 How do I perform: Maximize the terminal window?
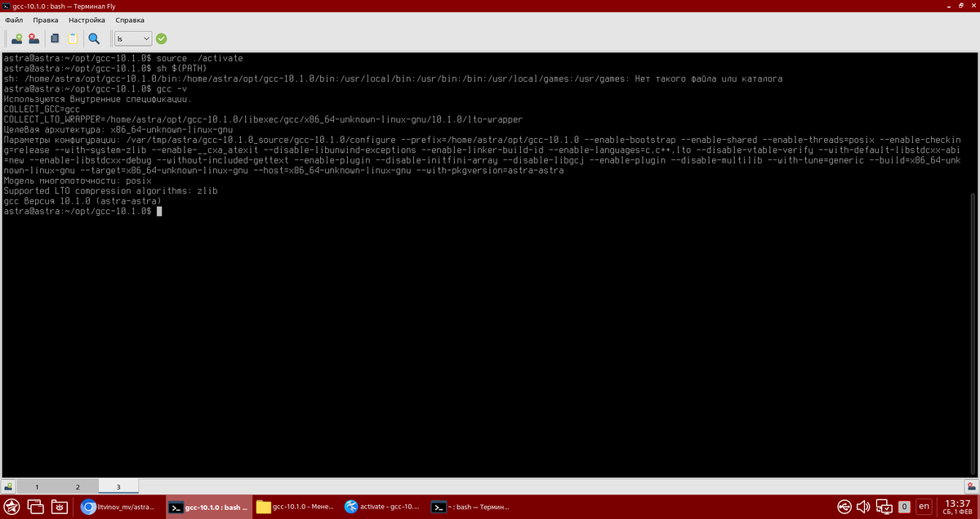pyautogui.click(x=960, y=7)
